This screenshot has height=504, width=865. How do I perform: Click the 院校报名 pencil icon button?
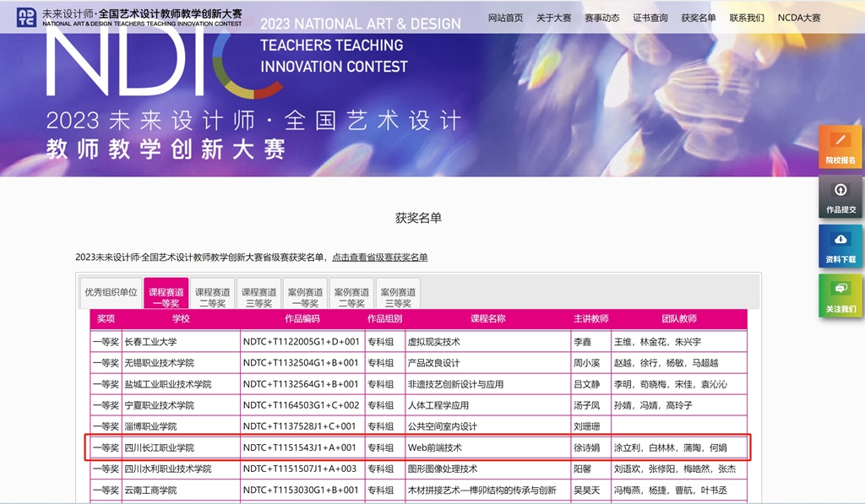[841, 147]
